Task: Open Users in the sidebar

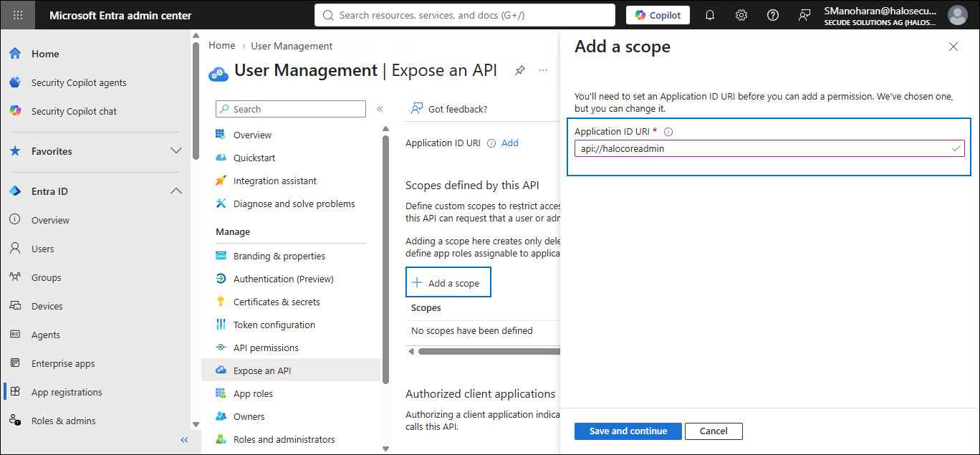Action: click(x=42, y=249)
